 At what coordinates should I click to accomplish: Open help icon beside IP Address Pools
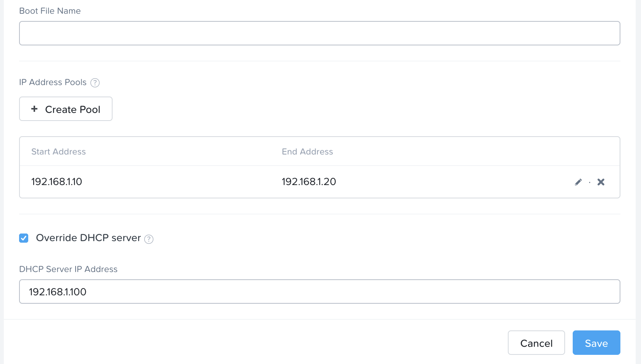click(95, 83)
